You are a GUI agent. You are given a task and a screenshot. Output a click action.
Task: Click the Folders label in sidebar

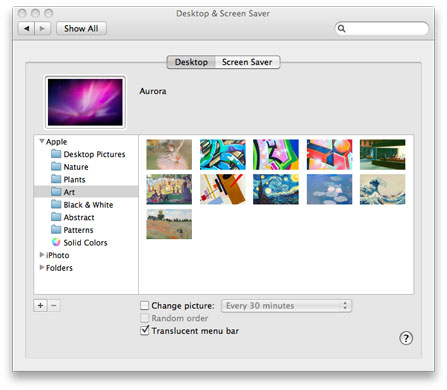tap(59, 268)
